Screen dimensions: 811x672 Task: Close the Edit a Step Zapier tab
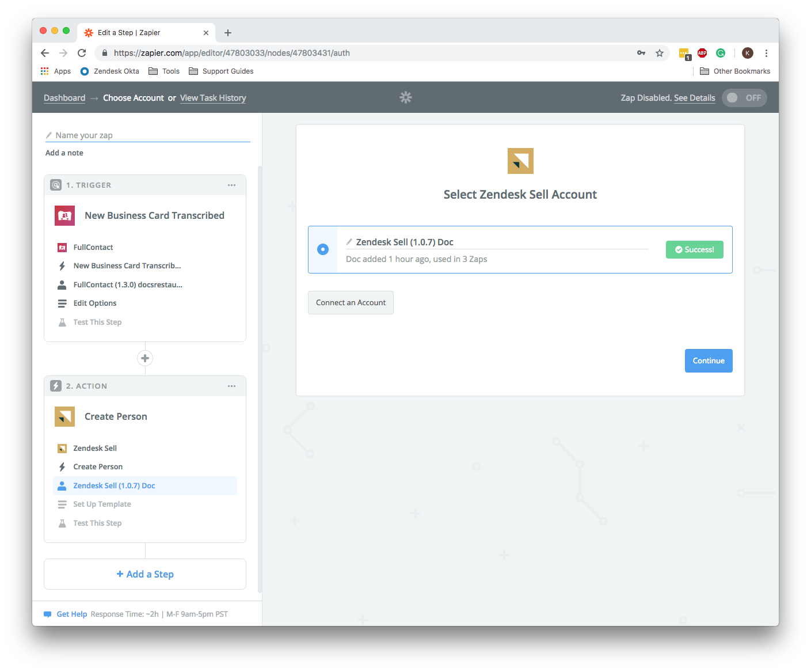(x=206, y=33)
